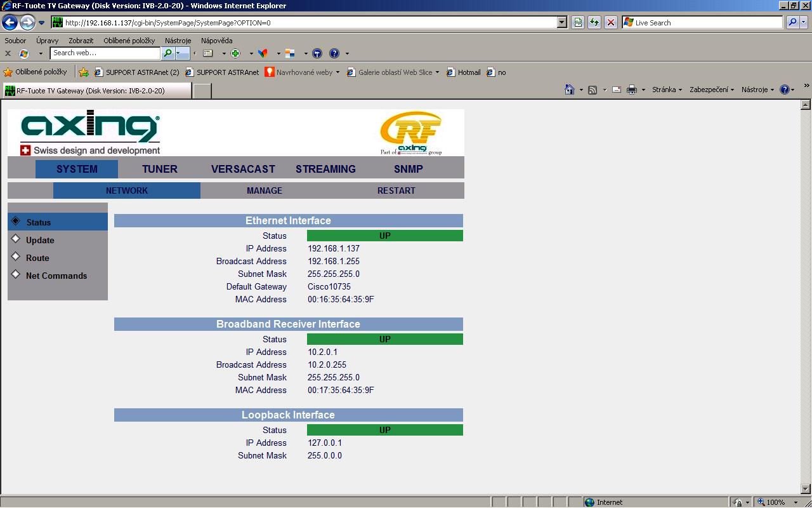812x508 pixels.
Task: Click the Compatibility View broken-page icon
Action: click(x=579, y=23)
